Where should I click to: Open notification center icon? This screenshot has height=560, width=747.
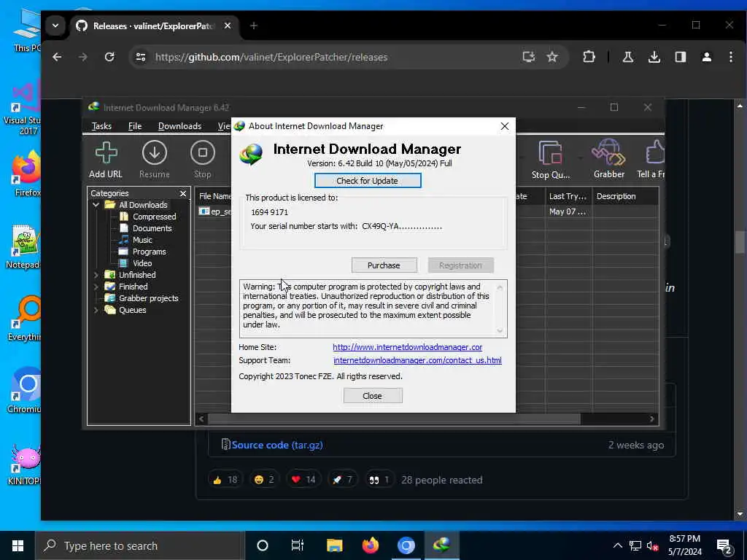pos(724,546)
